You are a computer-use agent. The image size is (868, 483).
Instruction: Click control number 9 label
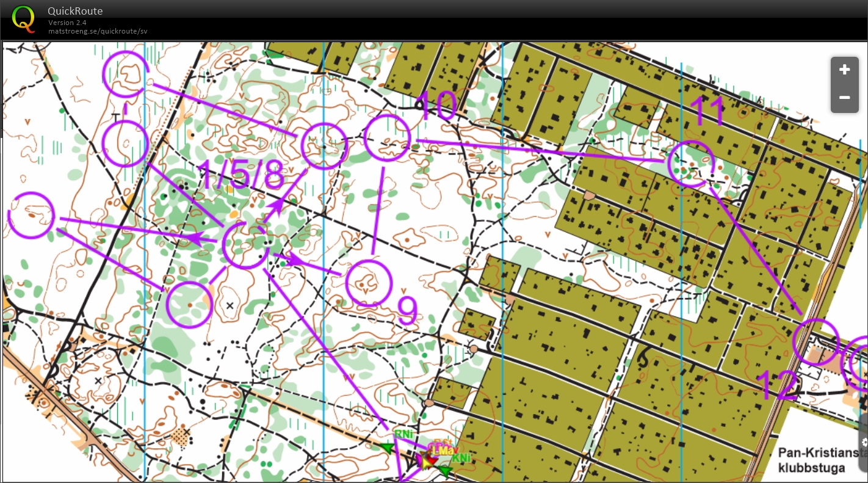pos(408,311)
